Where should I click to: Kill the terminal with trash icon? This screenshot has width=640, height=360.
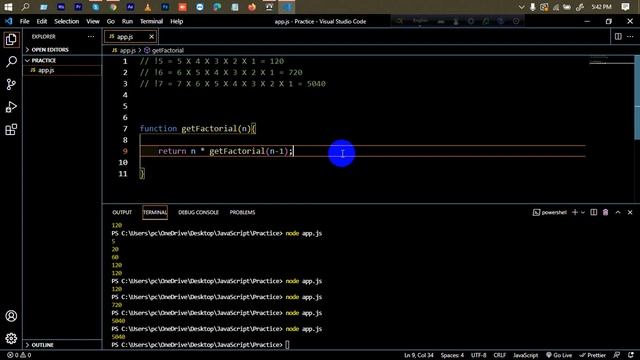pyautogui.click(x=606, y=212)
